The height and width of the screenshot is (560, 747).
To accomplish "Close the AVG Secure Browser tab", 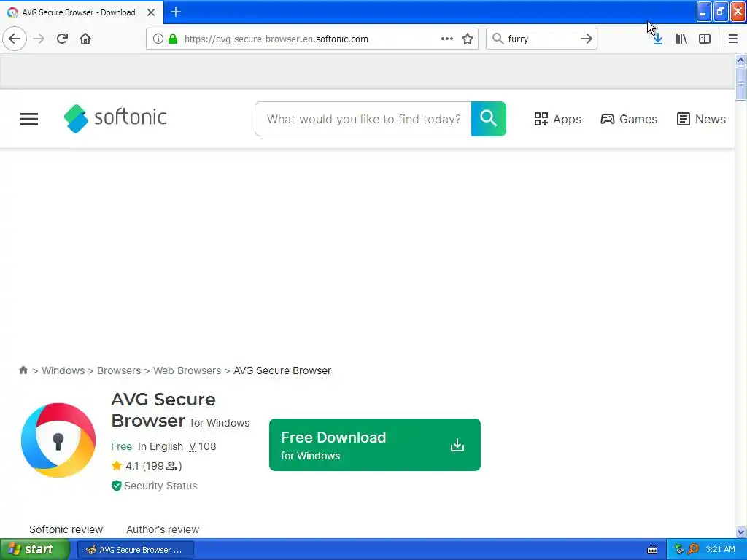I will click(150, 12).
